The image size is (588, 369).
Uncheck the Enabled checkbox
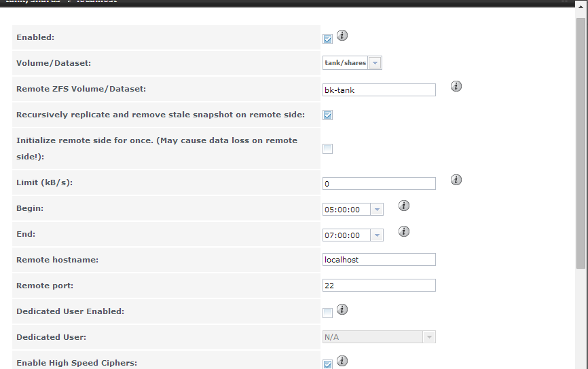pos(327,39)
